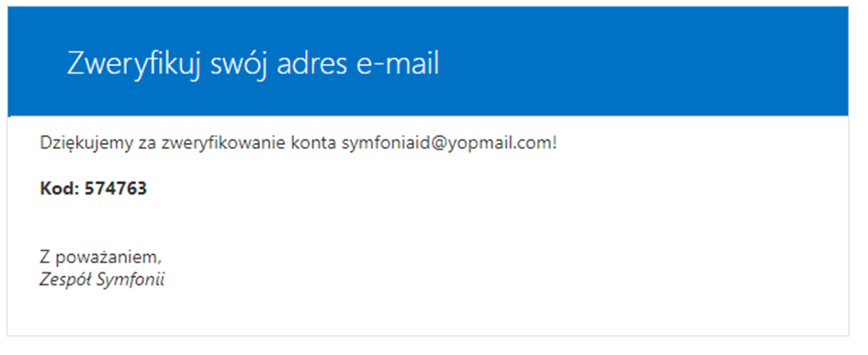The height and width of the screenshot is (355, 868).
Task: Click the heading 'Zweryfikuj swój adres e-mail'
Action: [x=253, y=64]
